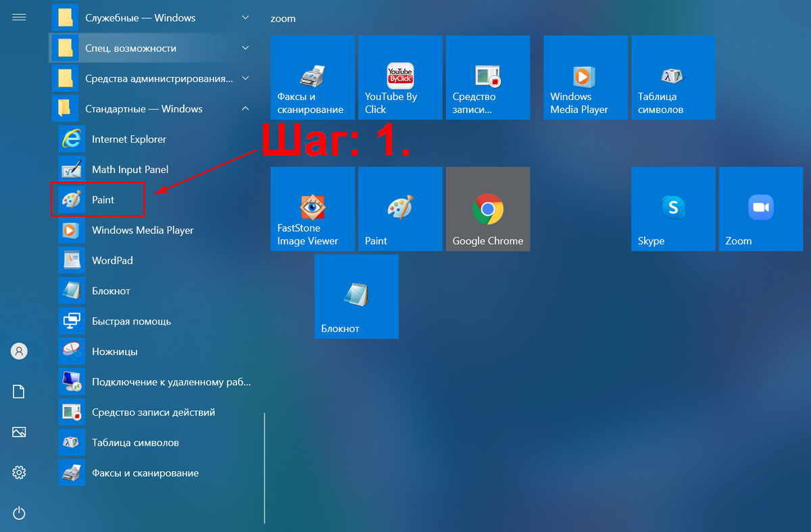The image size is (811, 532).
Task: Open Pictures icon in left rail
Action: point(19,432)
